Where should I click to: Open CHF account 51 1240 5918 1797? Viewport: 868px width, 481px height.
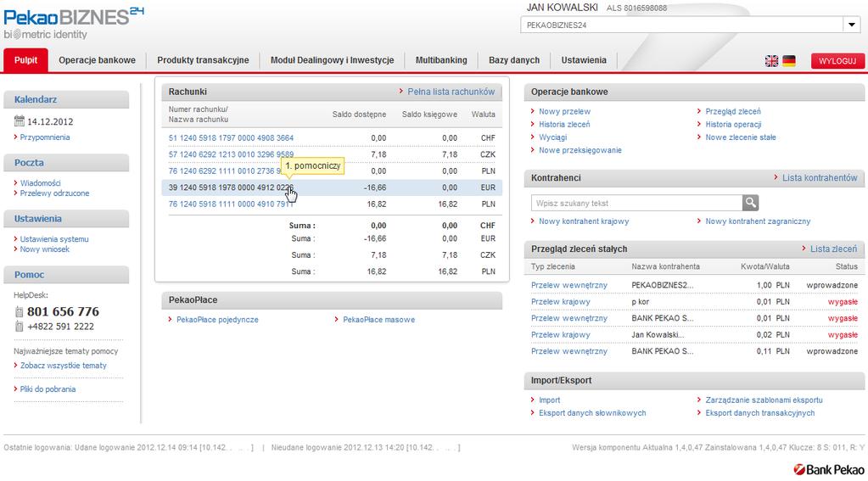tap(231, 137)
